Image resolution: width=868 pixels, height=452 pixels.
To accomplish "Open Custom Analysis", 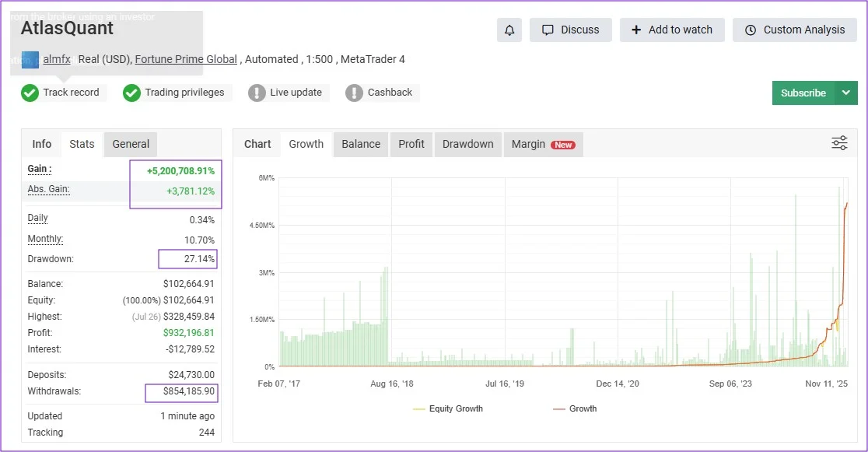I will (794, 30).
